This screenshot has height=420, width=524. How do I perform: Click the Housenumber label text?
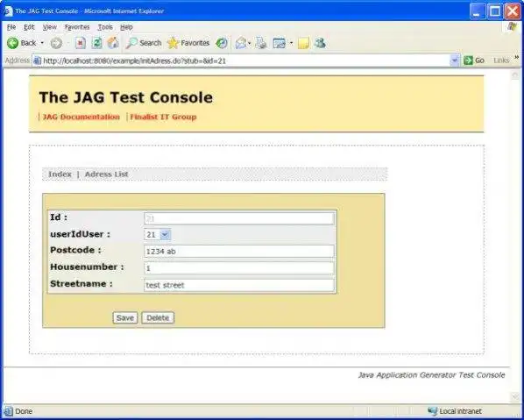(x=87, y=267)
